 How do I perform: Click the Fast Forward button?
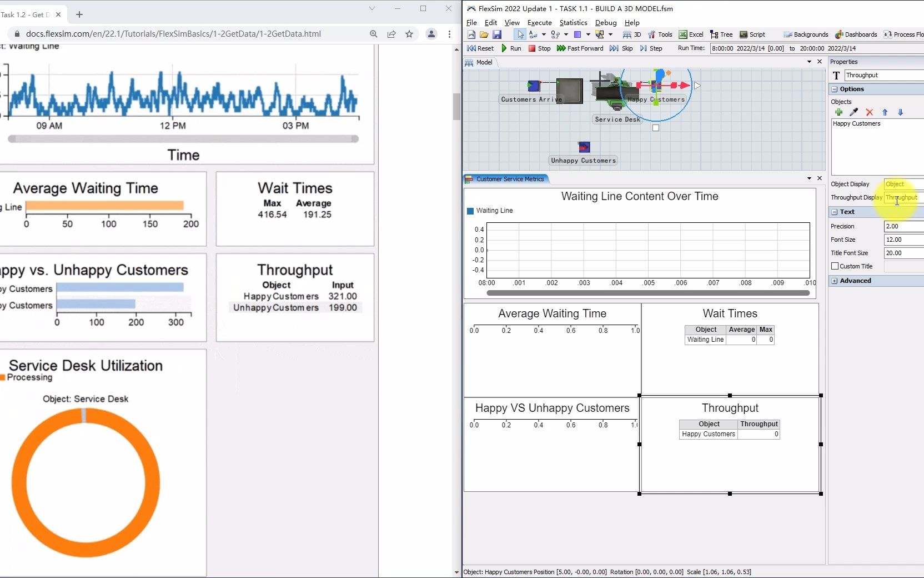(581, 48)
